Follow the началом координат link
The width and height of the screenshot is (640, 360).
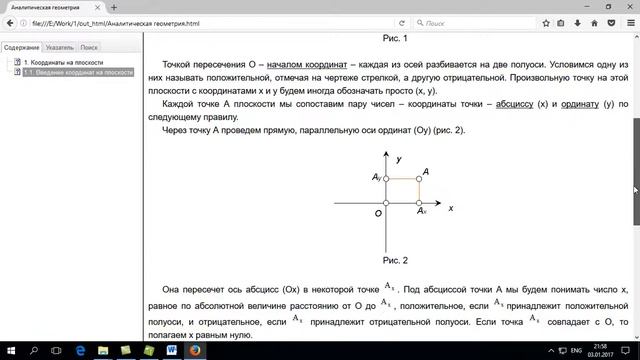click(x=307, y=64)
